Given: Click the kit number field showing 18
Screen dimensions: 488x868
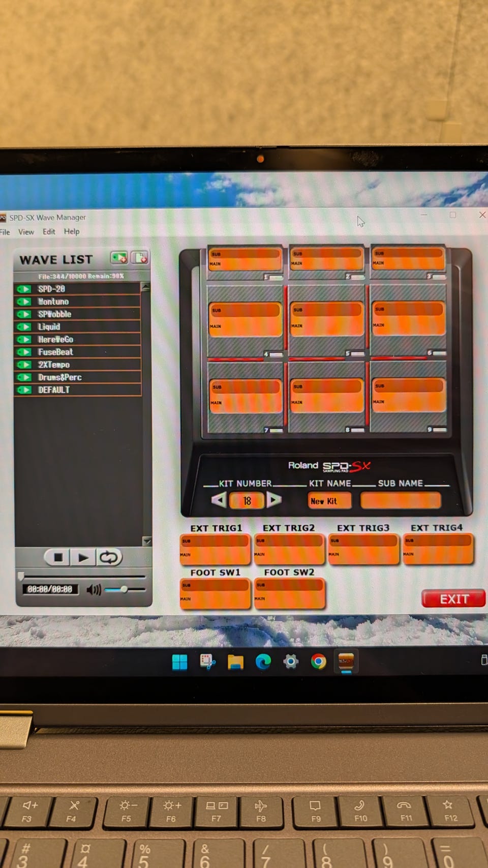Looking at the screenshot, I should [x=247, y=501].
